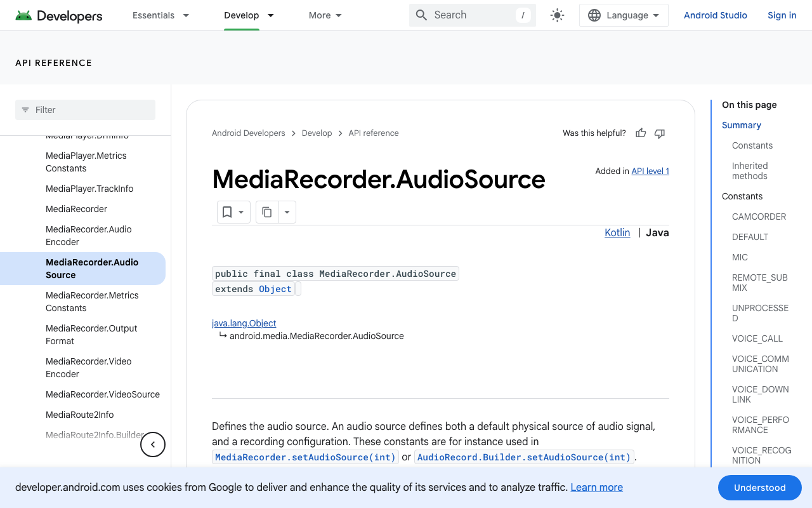Click the filter icon in sidebar
Viewport: 812px width, 508px height.
(x=25, y=110)
